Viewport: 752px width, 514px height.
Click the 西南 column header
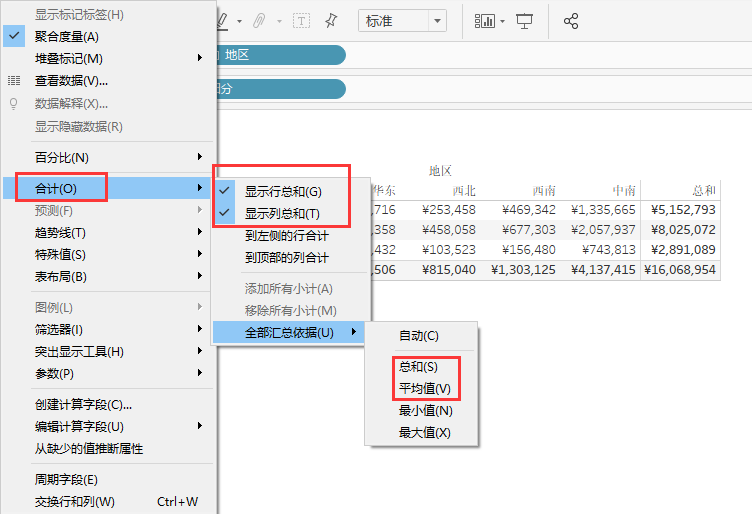click(544, 190)
